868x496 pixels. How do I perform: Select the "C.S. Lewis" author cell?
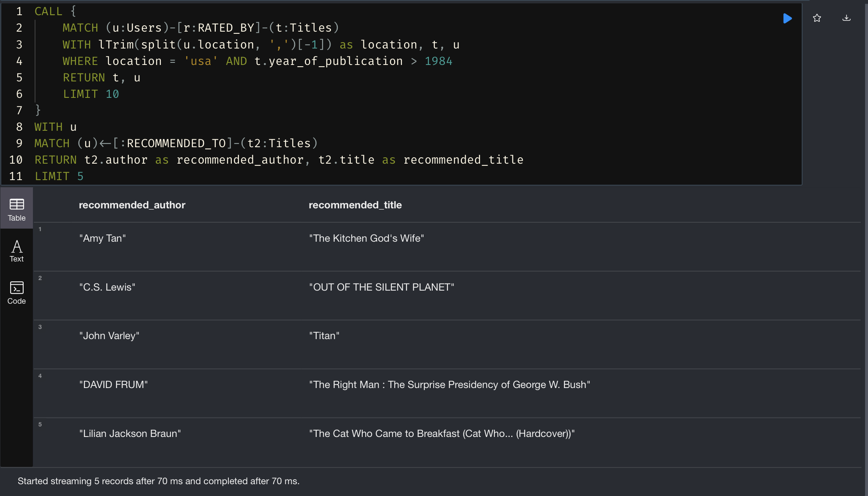[x=107, y=287]
